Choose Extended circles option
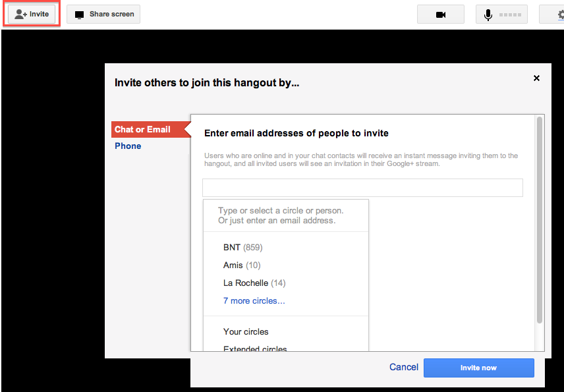Image resolution: width=564 pixels, height=392 pixels. [255, 349]
